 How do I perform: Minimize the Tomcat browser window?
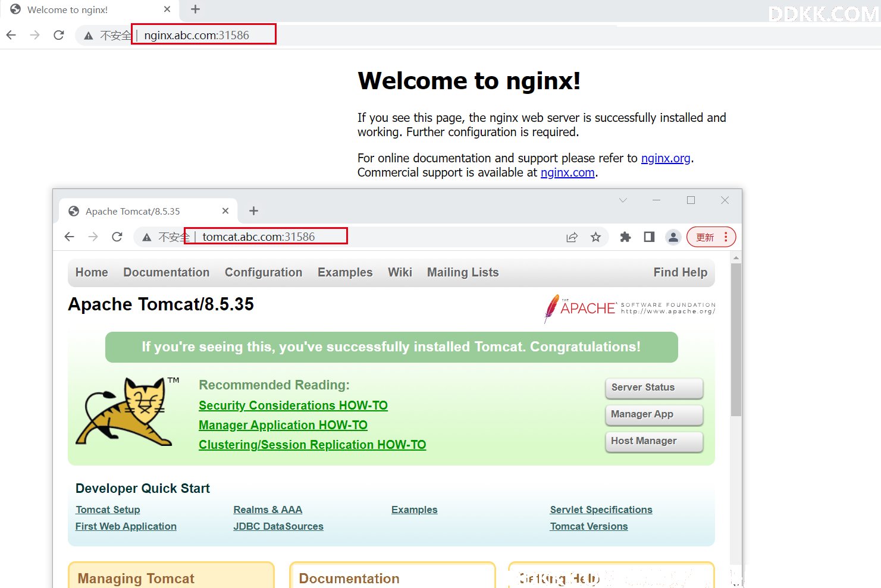point(656,200)
